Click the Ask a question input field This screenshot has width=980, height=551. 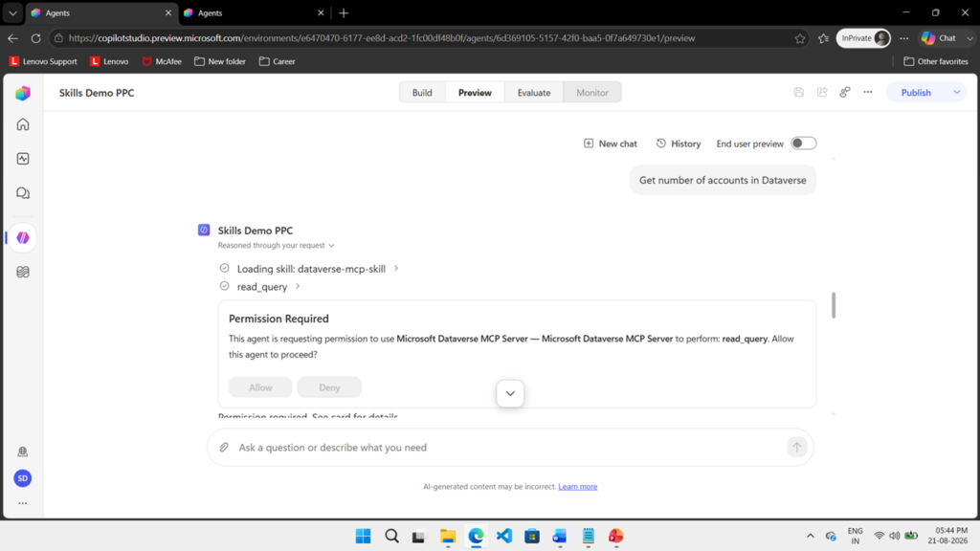510,448
